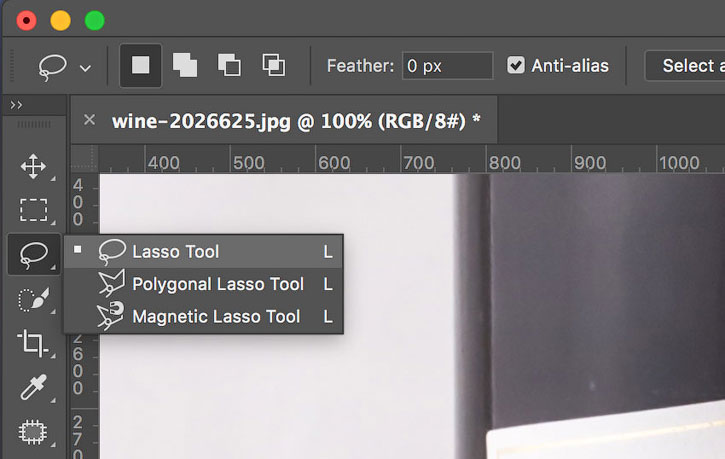Screen dimensions: 725x459
Task: Select the tool below the Eyedropper
Action: (32, 432)
